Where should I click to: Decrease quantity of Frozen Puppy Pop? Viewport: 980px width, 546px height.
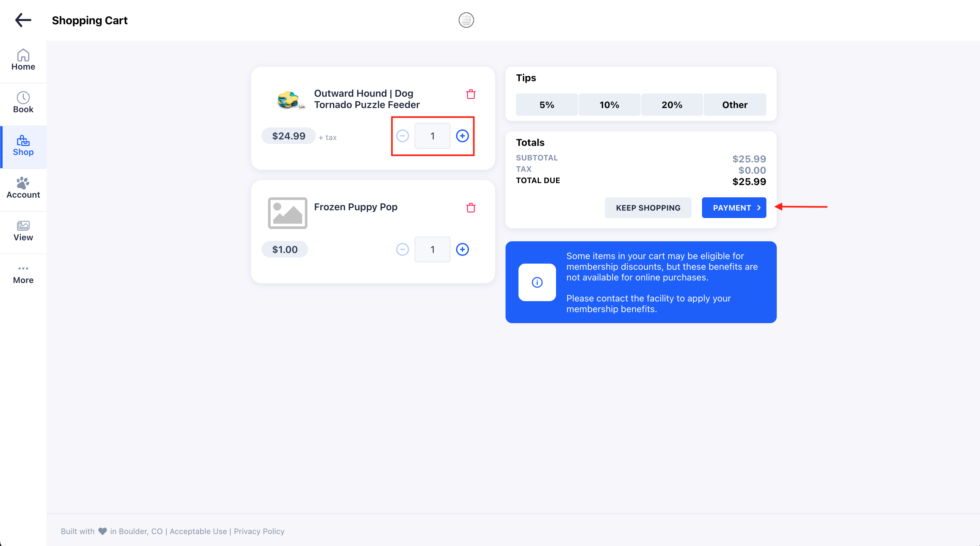pos(403,249)
